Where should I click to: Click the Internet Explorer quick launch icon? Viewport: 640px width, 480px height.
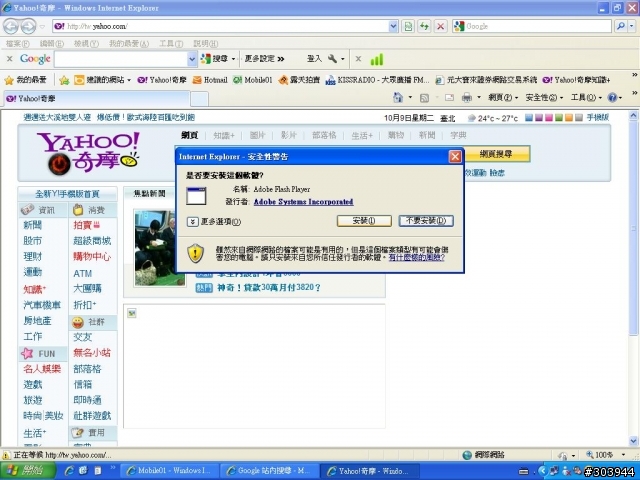(69, 471)
